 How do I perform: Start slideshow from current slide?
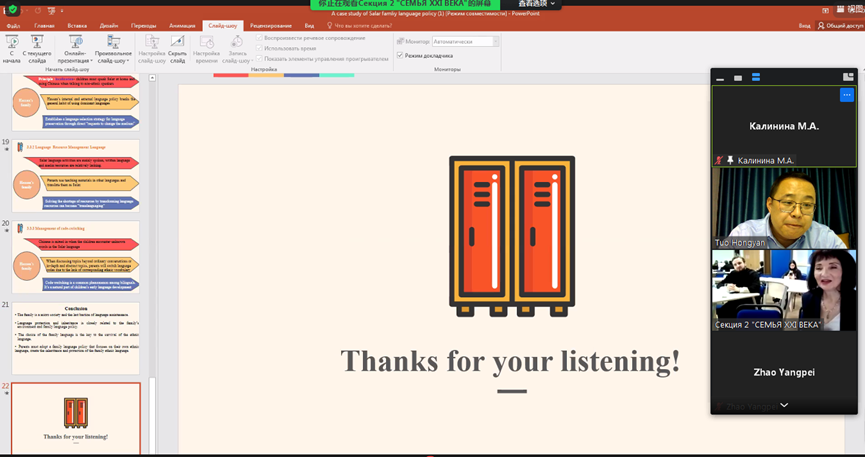37,48
